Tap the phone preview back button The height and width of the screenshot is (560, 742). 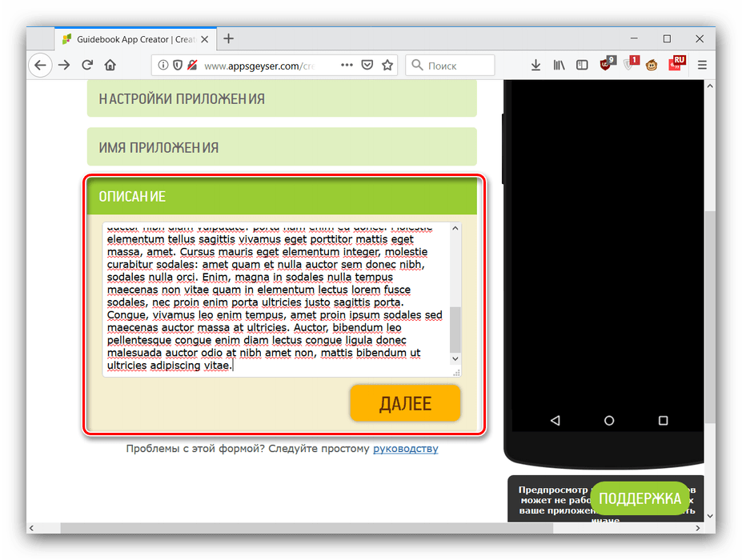(x=555, y=420)
